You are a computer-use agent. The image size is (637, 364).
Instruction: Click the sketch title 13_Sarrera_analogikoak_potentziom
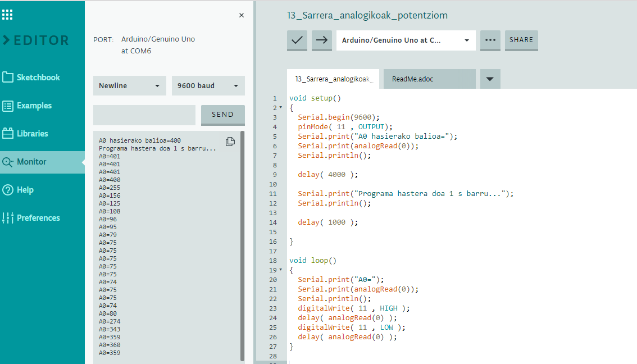click(x=367, y=15)
